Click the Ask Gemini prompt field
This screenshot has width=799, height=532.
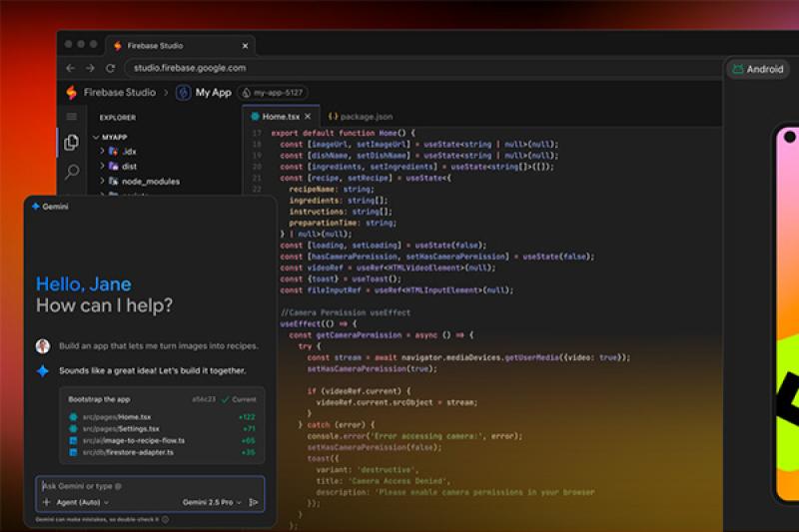(x=150, y=486)
